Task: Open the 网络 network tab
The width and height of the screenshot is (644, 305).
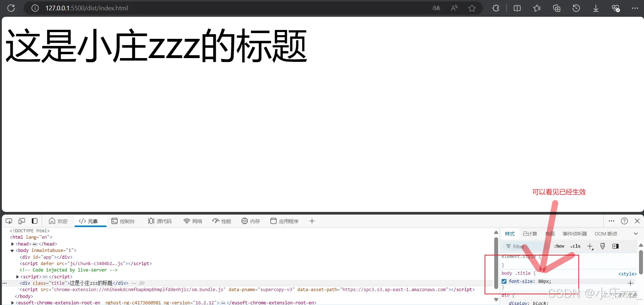Action: coord(193,221)
